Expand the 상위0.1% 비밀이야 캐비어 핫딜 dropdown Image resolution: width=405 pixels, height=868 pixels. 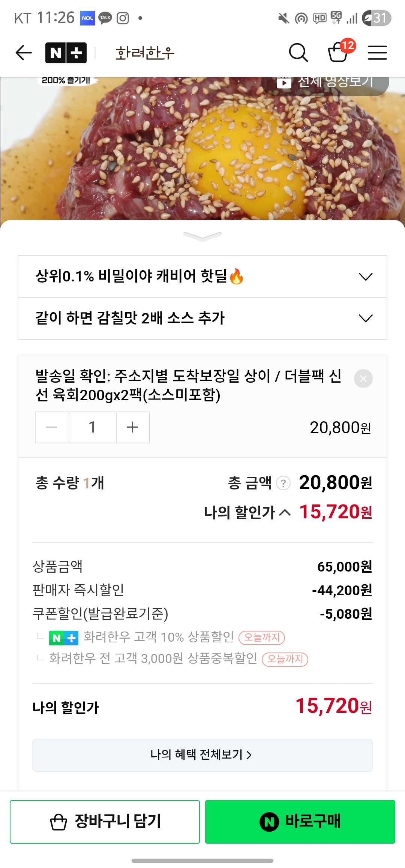coord(202,277)
